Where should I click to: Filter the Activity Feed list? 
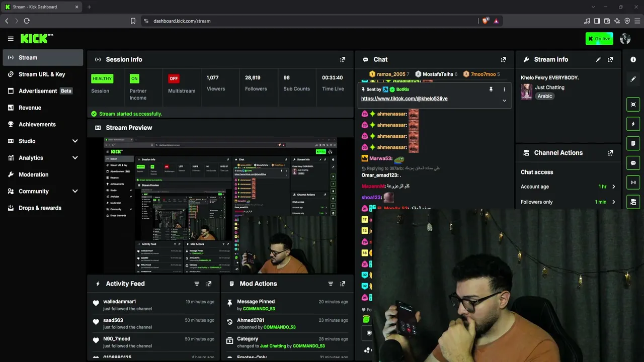tap(197, 284)
